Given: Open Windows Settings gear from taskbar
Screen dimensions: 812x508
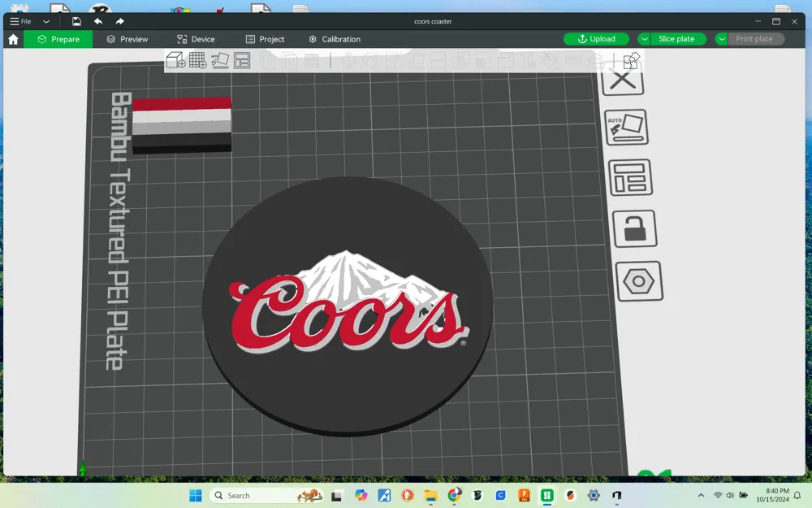Looking at the screenshot, I should pyautogui.click(x=594, y=496).
